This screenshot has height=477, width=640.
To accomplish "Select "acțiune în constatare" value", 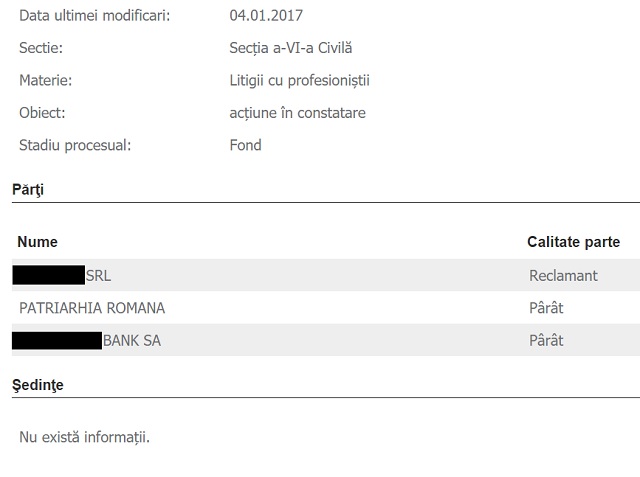I will coord(297,113).
